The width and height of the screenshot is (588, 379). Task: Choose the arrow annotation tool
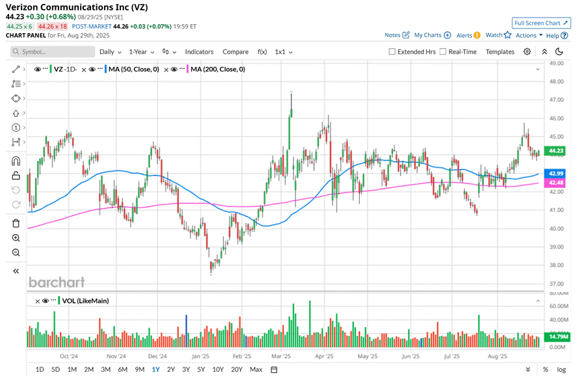[x=16, y=113]
